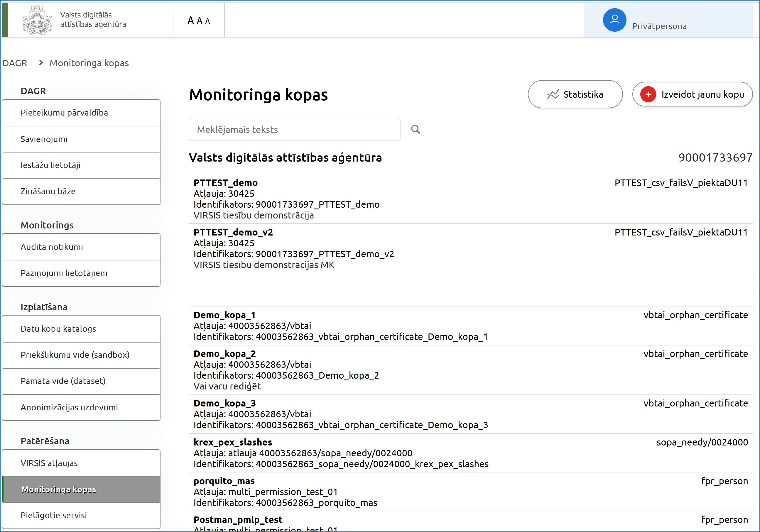Image resolution: width=760 pixels, height=532 pixels.
Task: Open Priekšlikumu vide (sandbox)
Action: (81, 355)
